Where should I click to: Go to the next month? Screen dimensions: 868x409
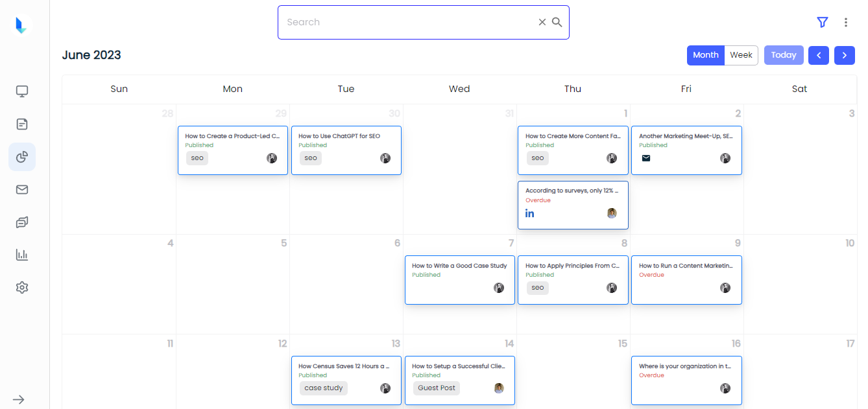(x=844, y=55)
